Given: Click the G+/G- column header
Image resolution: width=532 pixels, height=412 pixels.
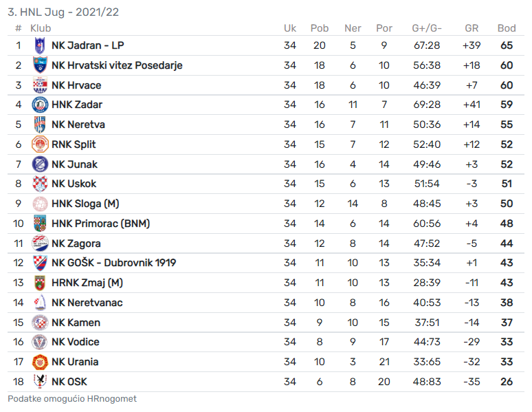Looking at the screenshot, I should point(427,28).
